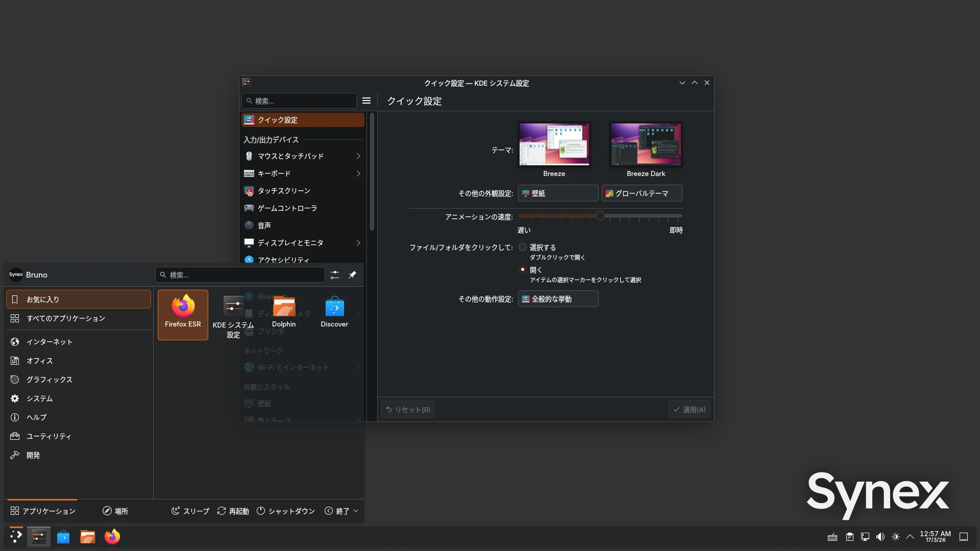Viewport: 980px width, 551px height.
Task: Select the タッチスクリーン settings entry icon
Action: click(249, 191)
